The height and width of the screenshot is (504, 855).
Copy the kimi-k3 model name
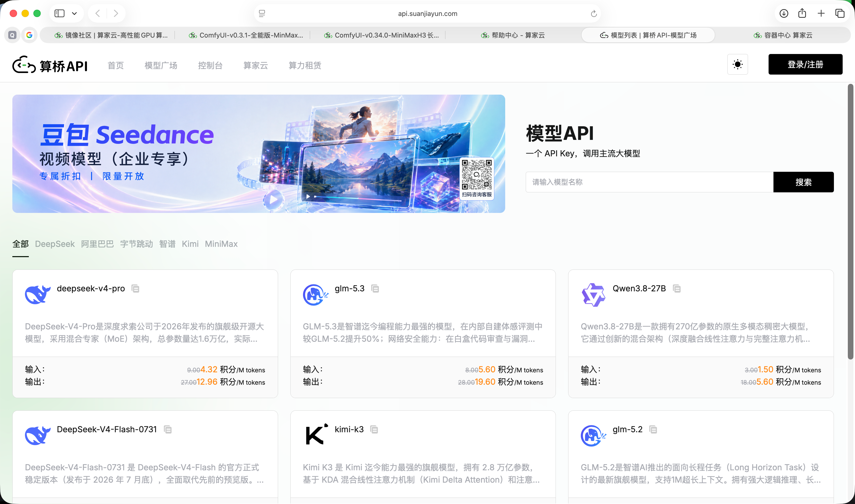374,430
